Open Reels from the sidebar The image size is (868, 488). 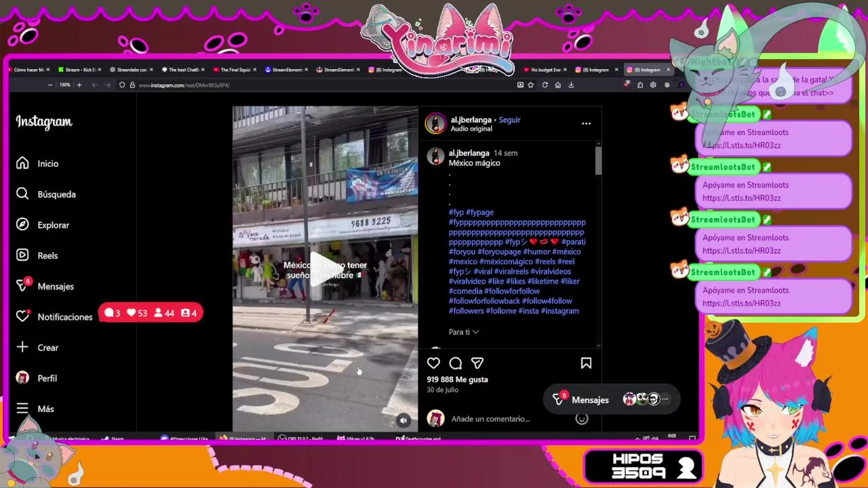coord(37,256)
